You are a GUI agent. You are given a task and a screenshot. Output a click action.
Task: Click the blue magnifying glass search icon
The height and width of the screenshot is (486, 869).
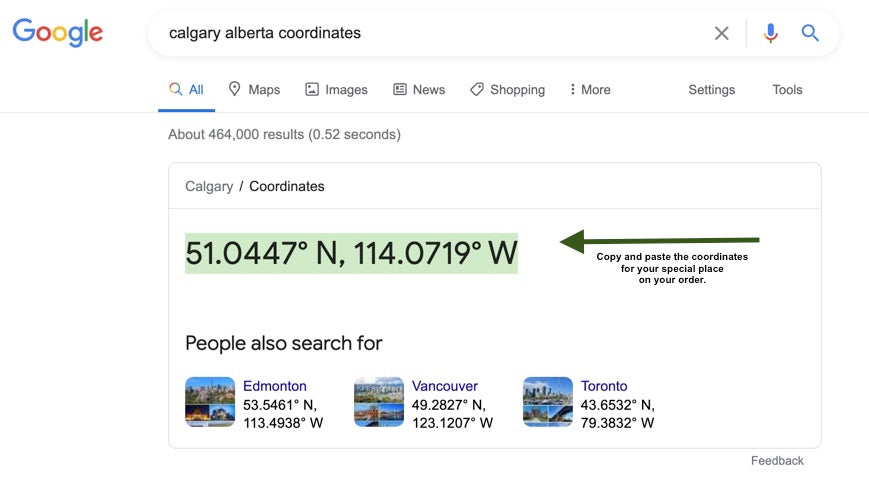[x=810, y=33]
